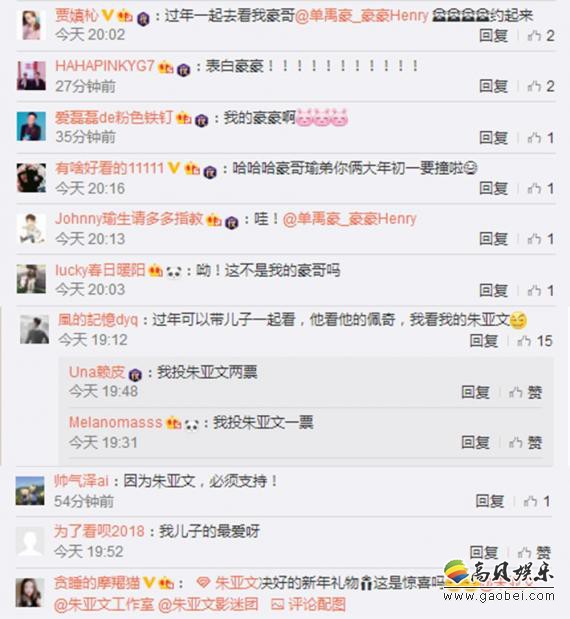View 评论配图 comment image
The width and height of the screenshot is (570, 619).
point(308,605)
